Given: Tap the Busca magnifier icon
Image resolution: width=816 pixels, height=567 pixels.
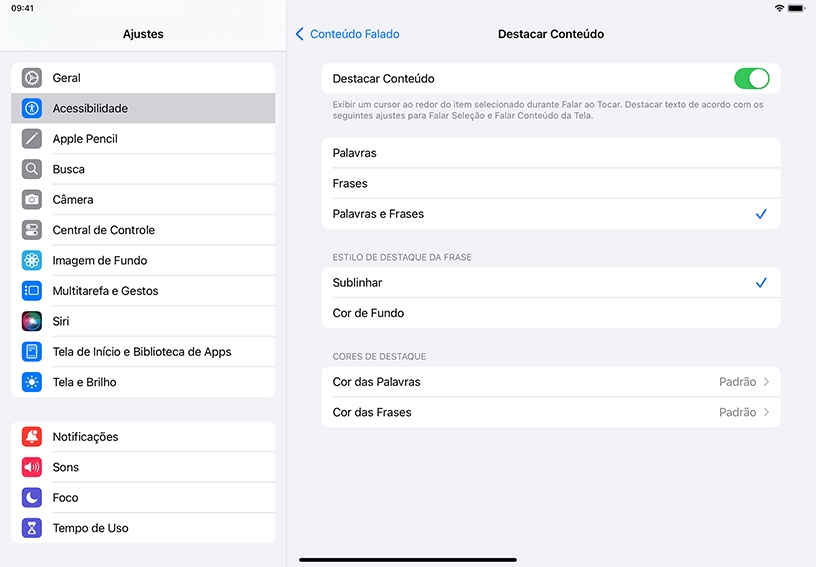Looking at the screenshot, I should pos(32,169).
